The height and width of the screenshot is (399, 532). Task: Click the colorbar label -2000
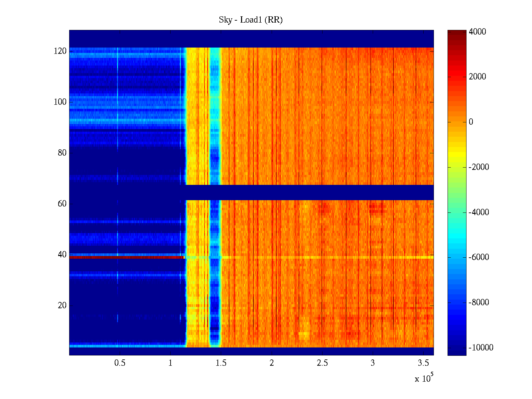click(478, 167)
